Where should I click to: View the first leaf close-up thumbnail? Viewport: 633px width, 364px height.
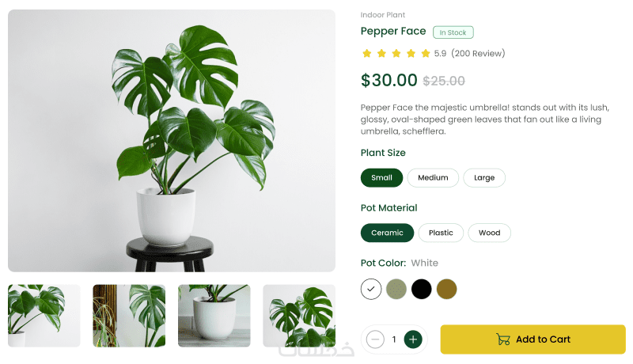coord(44,316)
